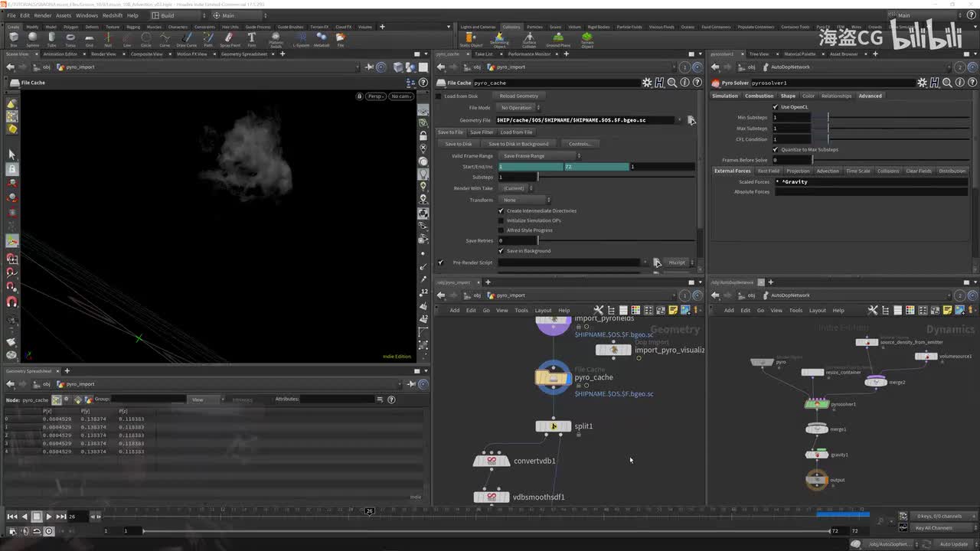
Task: Disable the Use OpenCL checkbox
Action: tap(776, 107)
